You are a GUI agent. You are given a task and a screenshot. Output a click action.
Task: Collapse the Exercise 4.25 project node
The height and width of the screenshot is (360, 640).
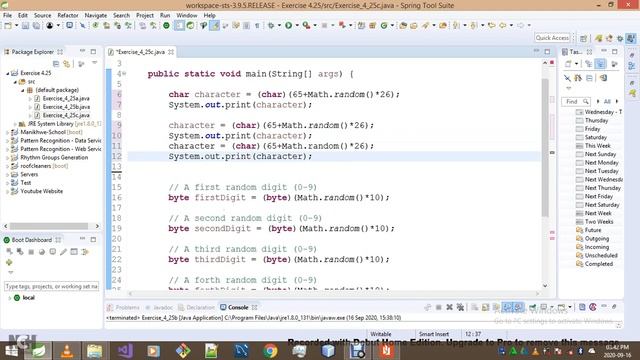point(7,73)
